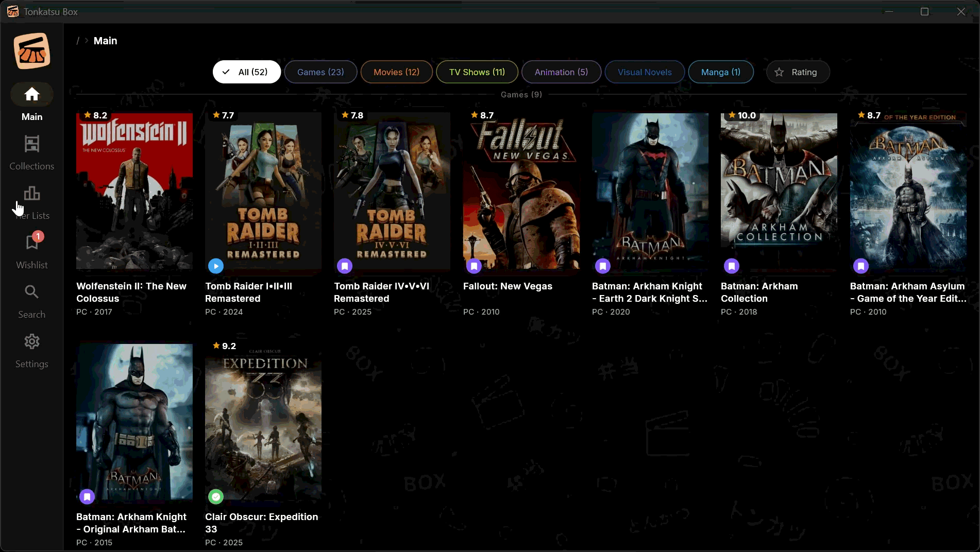Open Clair Obscur Expedition 33 cover art
This screenshot has width=980, height=552.
(x=263, y=422)
